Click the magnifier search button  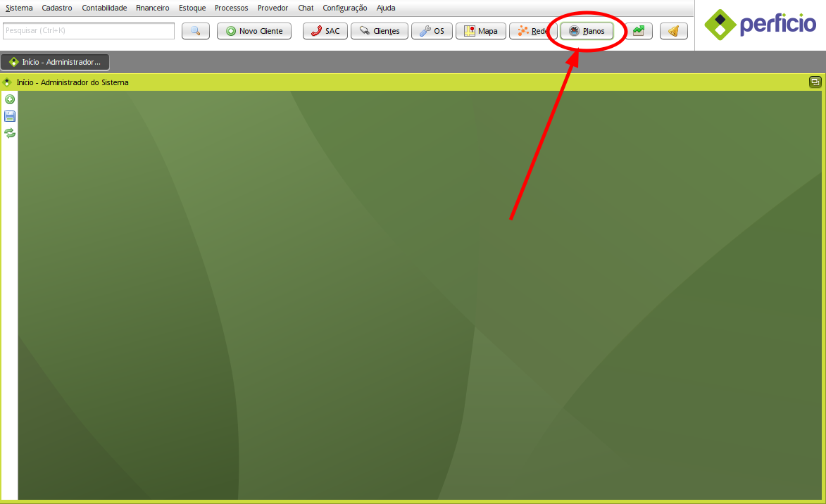click(196, 31)
